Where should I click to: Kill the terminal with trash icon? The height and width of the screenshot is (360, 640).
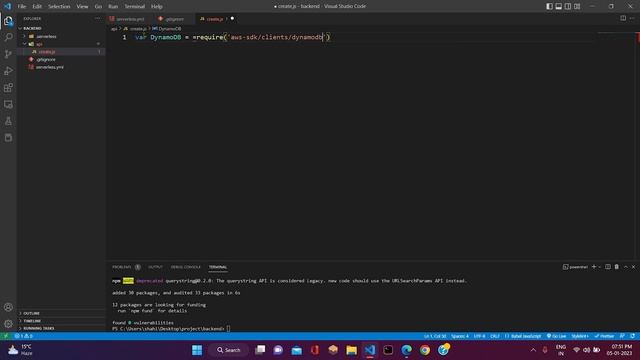coord(617,267)
